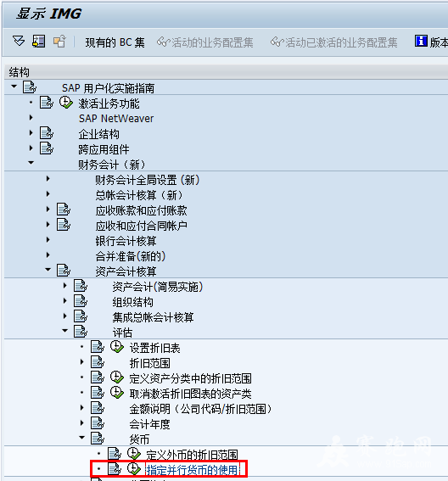The image size is (448, 481).
Task: Collapse the 评估 tree node
Action: 64,331
